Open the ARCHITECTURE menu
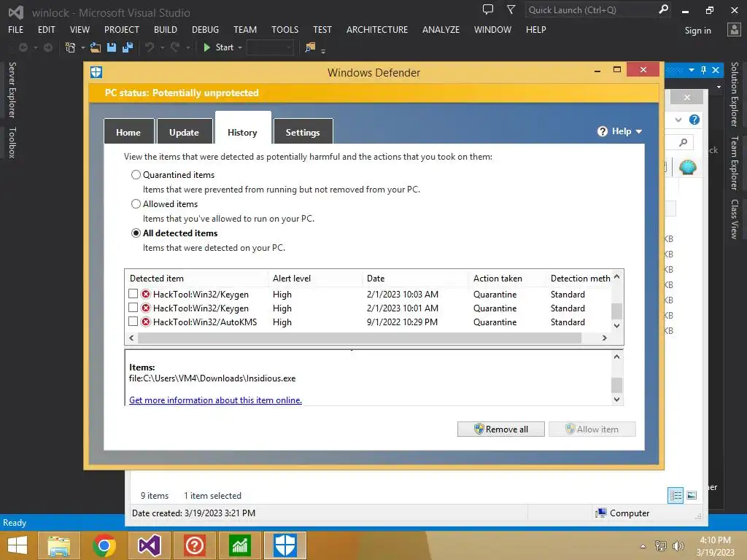The height and width of the screenshot is (560, 747). (377, 29)
